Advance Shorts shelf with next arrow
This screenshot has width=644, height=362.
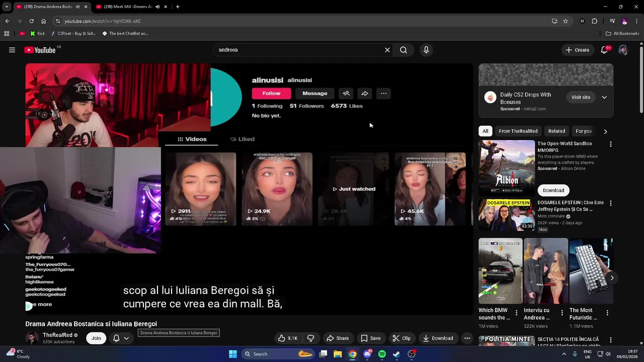point(612,278)
